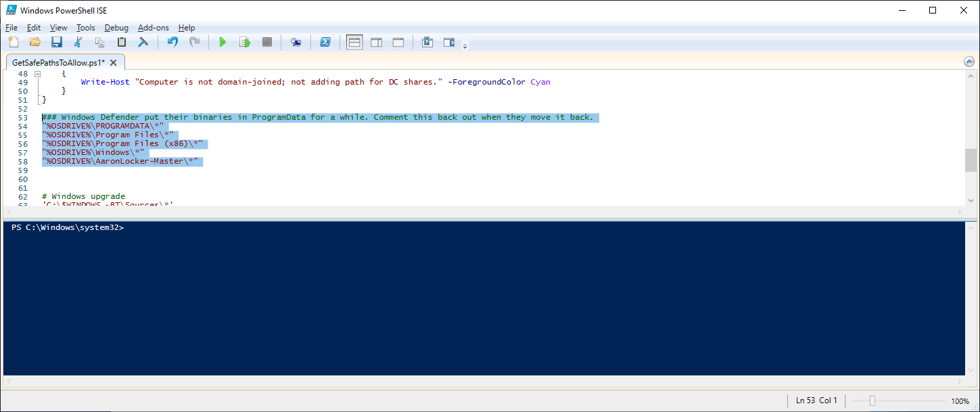
Task: Clear the console pane with the squeegee icon
Action: pyautogui.click(x=143, y=42)
